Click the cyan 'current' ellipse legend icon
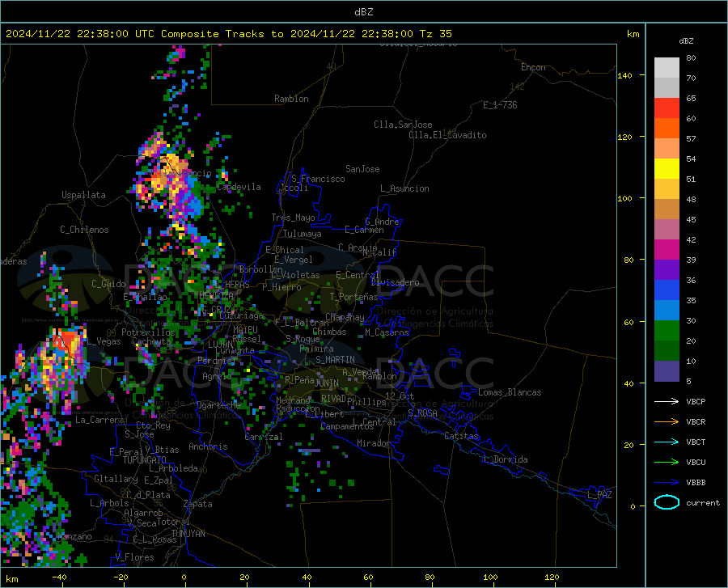The height and width of the screenshot is (588, 728). (667, 502)
